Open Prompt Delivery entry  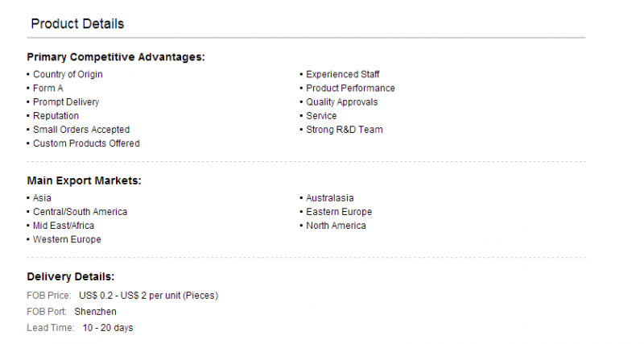click(x=66, y=102)
